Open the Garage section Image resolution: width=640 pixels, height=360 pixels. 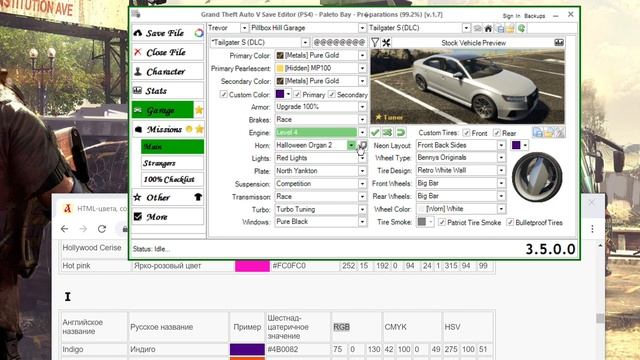(x=163, y=110)
